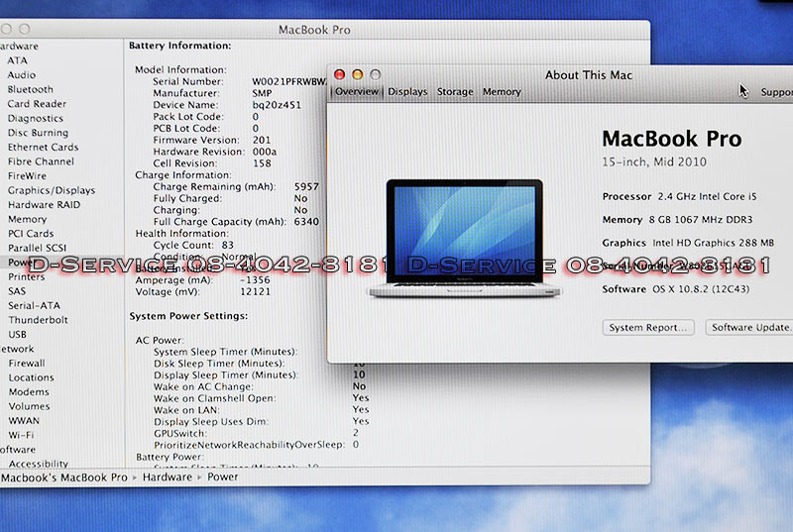Open the Memory tab in About This Mac
This screenshot has height=532, width=793.
point(502,92)
